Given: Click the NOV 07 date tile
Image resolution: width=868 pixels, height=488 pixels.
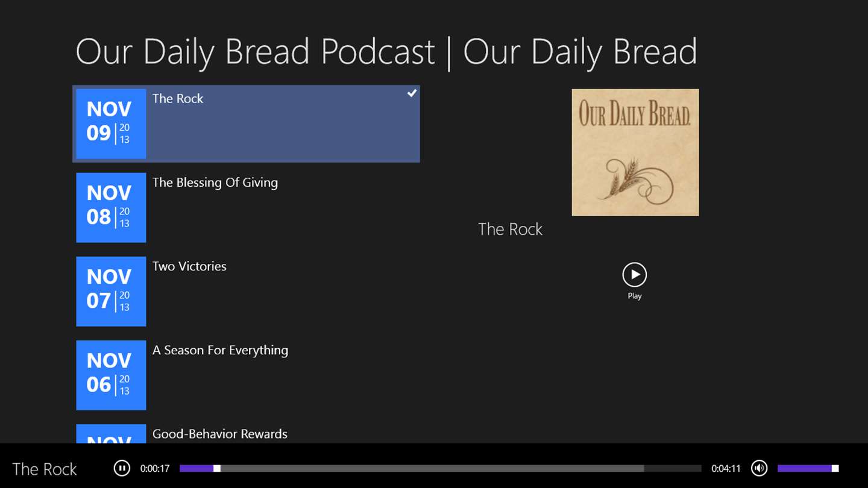Looking at the screenshot, I should tap(111, 292).
